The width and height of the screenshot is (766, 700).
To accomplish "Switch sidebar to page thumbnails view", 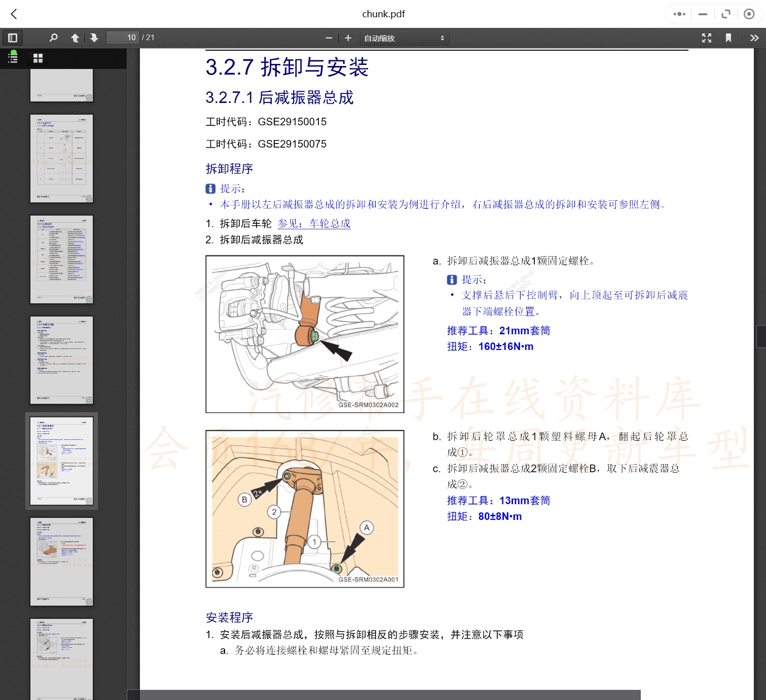I will point(36,58).
